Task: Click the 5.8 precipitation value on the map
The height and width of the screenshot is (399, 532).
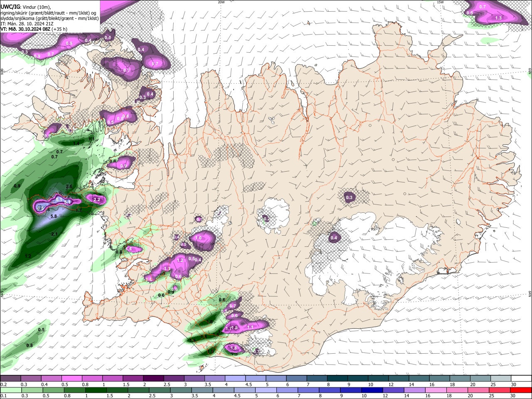Action: pos(54,217)
